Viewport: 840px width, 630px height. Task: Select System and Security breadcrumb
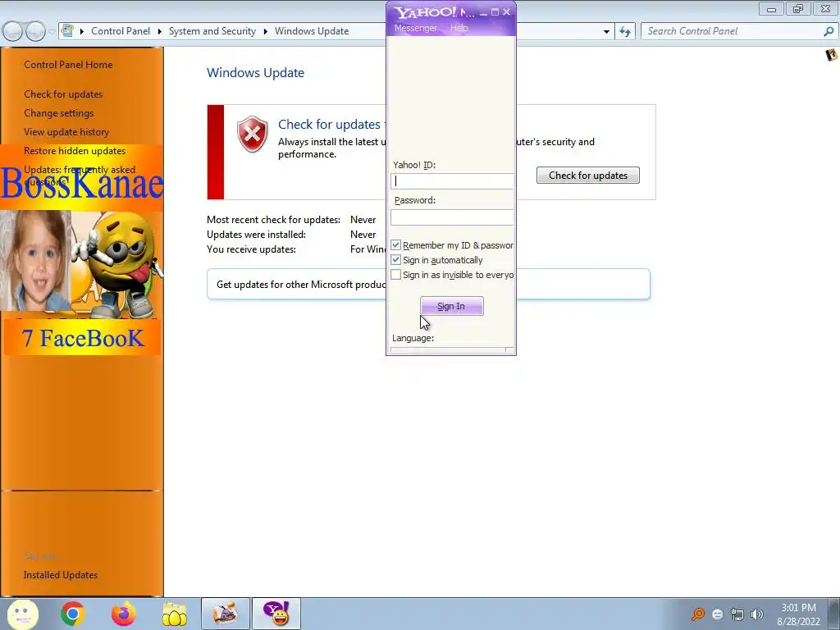pyautogui.click(x=212, y=31)
